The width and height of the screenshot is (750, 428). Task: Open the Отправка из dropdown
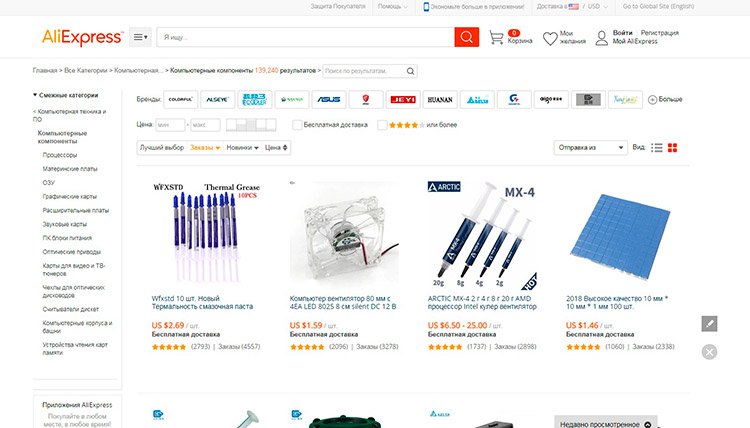click(590, 147)
